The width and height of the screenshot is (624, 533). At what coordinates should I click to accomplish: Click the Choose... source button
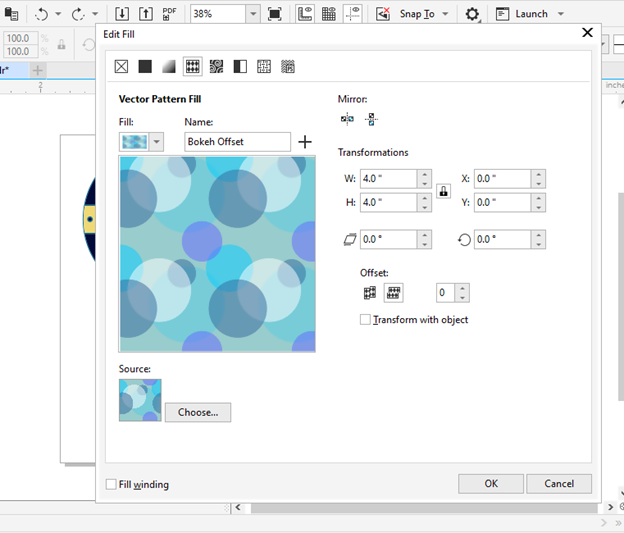click(x=198, y=412)
